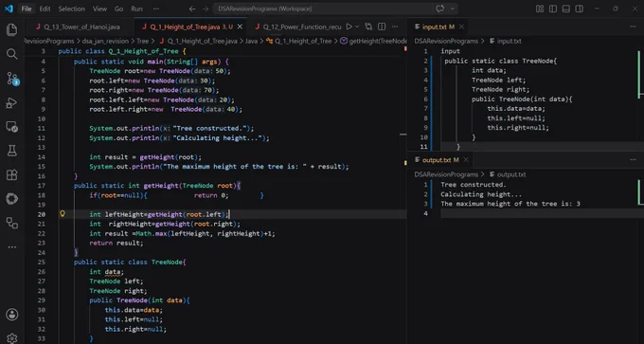Click DSARevisionPrograms breadcrumb above input.txt
The width and height of the screenshot is (644, 344).
pyautogui.click(x=446, y=41)
